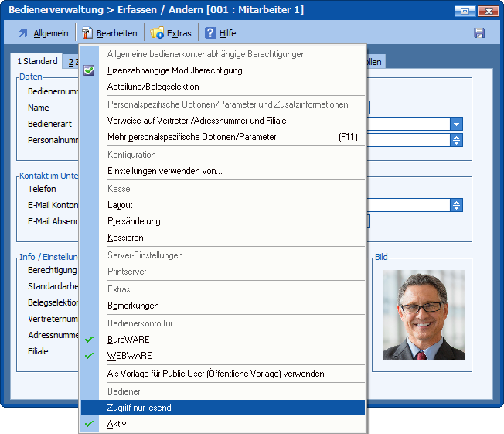Open the Allgemein toolbar menu
This screenshot has width=504, height=434.
[x=43, y=33]
